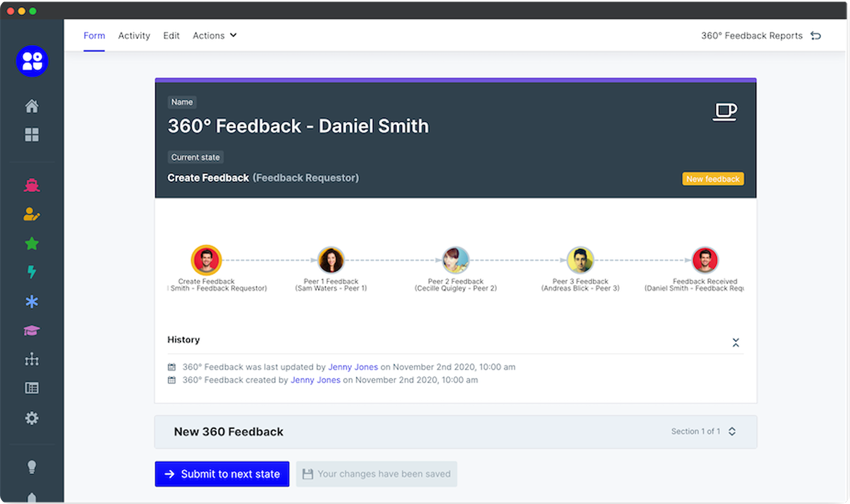Viewport: 850px width, 504px height.
Task: Click the green star sidebar icon
Action: 32,243
